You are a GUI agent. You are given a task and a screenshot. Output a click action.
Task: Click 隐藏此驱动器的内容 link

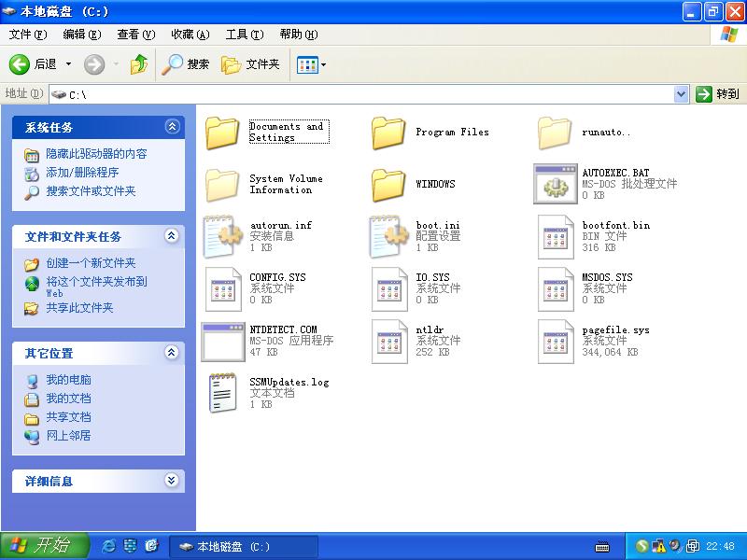(97, 154)
